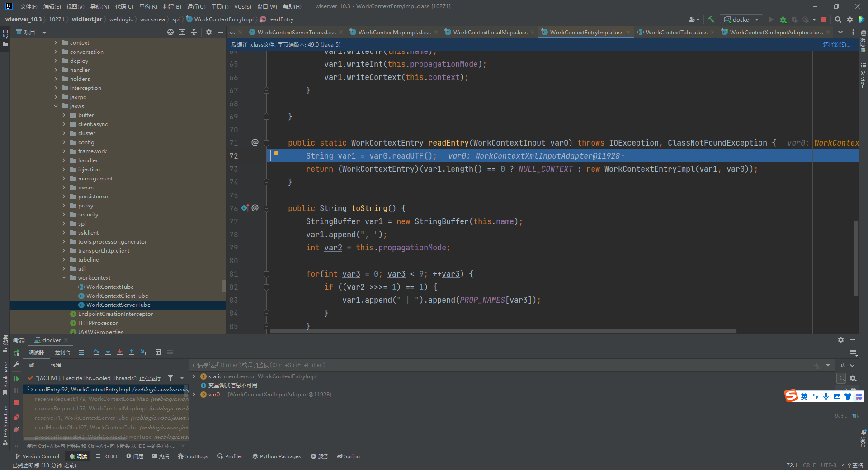Open the 运行(U) menu
The height and width of the screenshot is (470, 868).
(196, 6)
